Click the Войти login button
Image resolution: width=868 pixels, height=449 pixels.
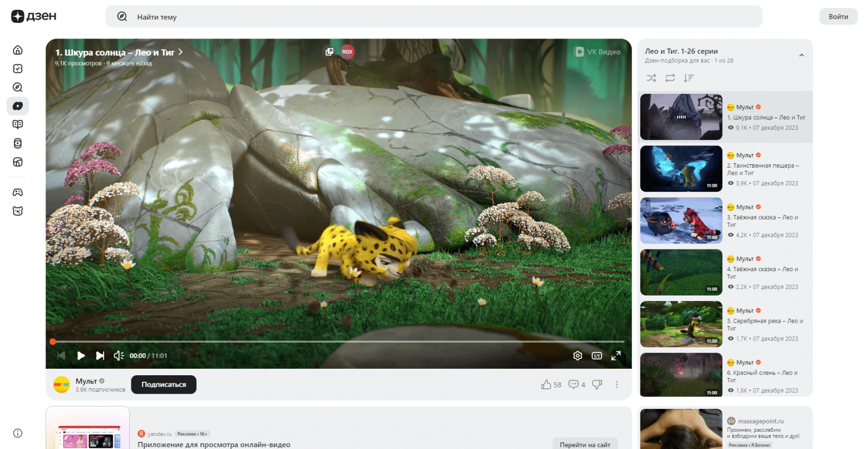[x=838, y=16]
